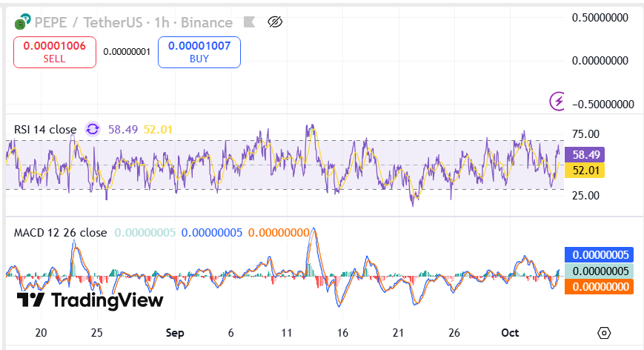Click purple 58.49 RSI tag on price scale
The height and width of the screenshot is (350, 644).
(585, 155)
